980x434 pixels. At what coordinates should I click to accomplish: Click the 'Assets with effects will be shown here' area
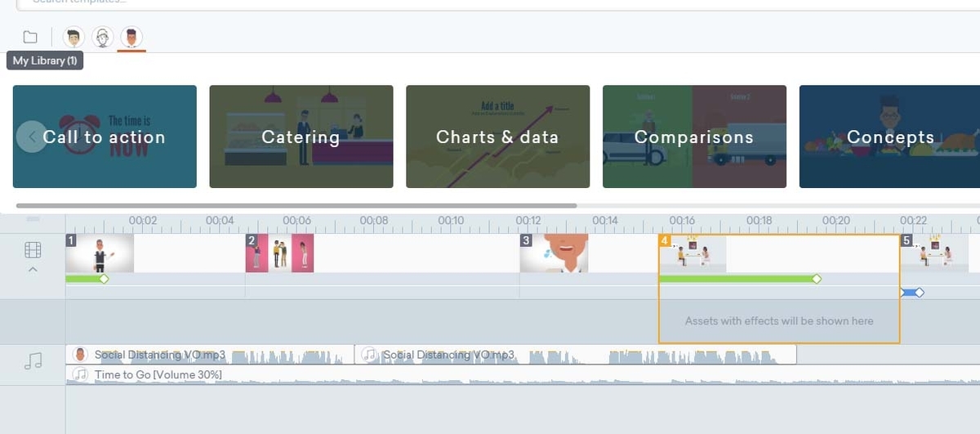coord(779,321)
